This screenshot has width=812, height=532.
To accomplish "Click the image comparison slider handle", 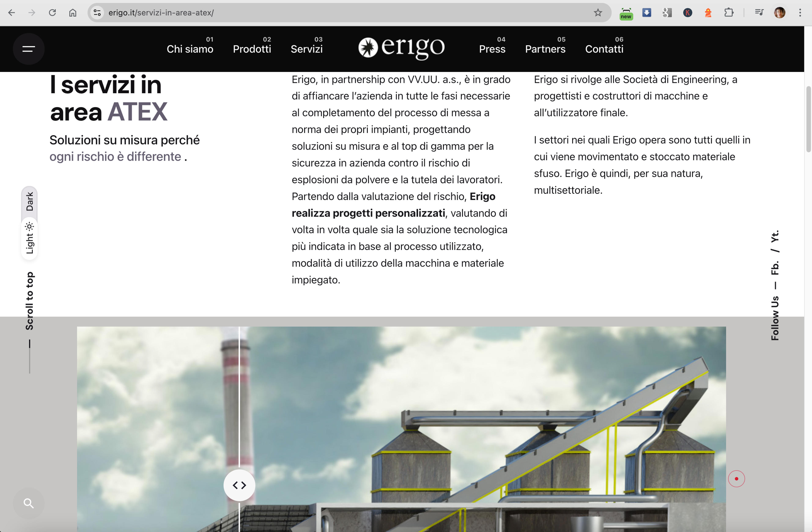I will click(x=239, y=485).
